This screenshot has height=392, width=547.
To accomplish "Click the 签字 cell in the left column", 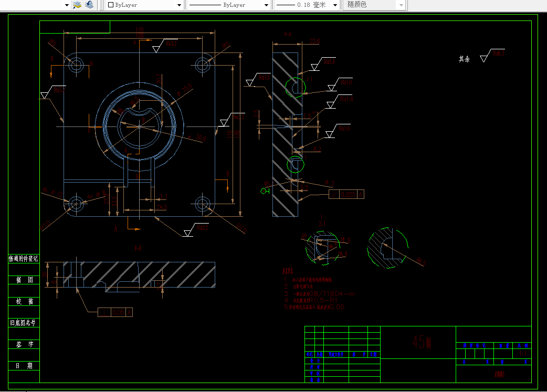I will 24,344.
